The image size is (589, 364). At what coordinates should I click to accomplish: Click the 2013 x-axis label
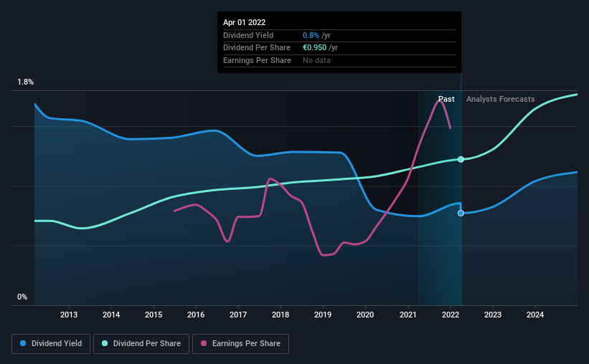(69, 315)
